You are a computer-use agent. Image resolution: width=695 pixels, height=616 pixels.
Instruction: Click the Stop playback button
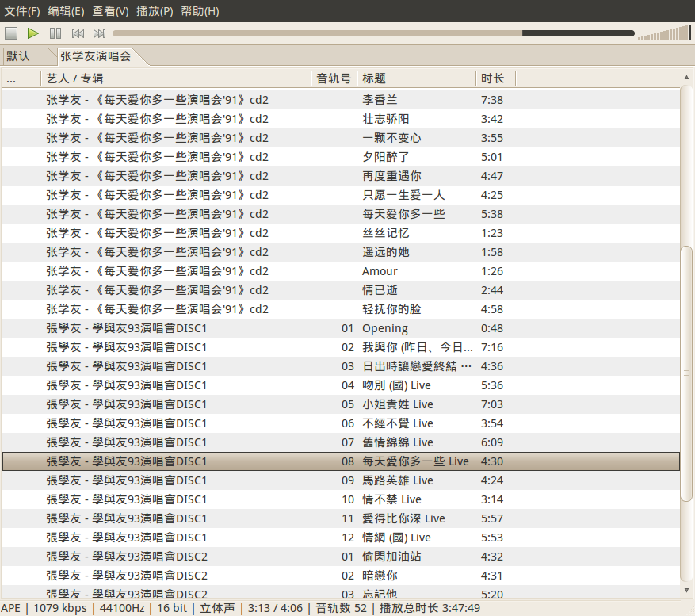coord(11,33)
